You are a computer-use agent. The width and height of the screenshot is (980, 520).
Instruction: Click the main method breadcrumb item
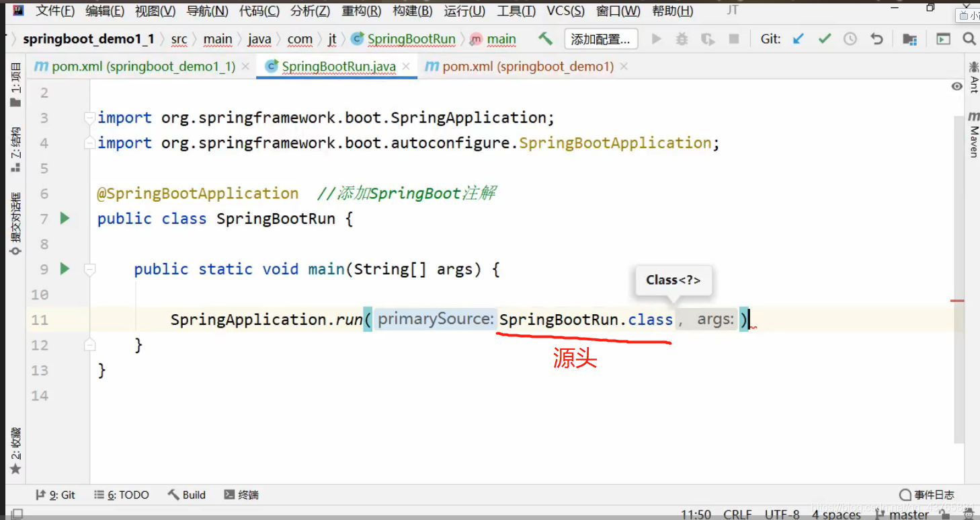click(493, 39)
